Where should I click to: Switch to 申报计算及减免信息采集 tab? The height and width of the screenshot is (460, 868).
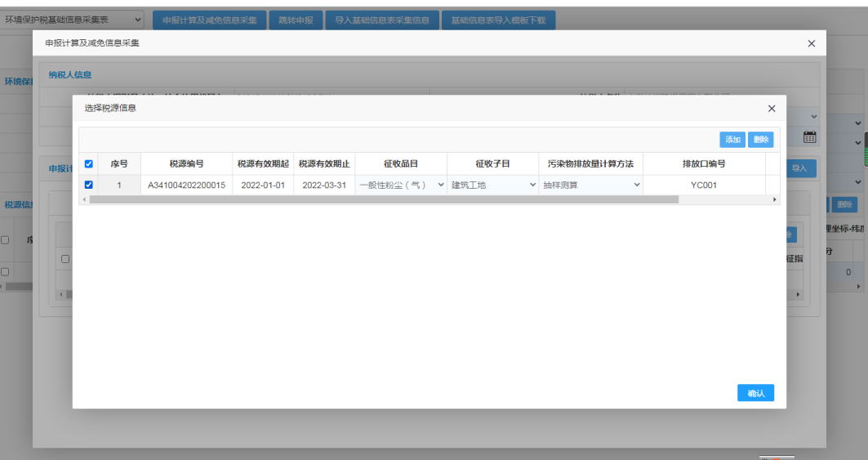(x=208, y=20)
